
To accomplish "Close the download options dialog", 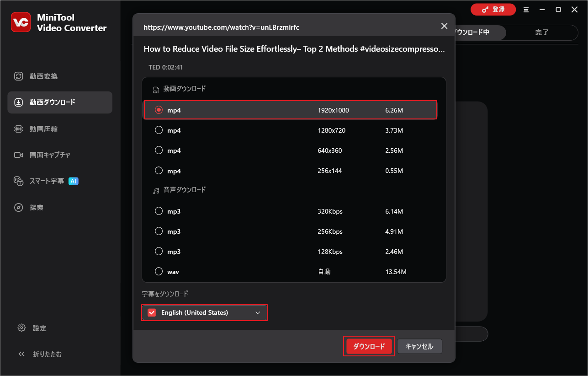I will click(x=444, y=26).
